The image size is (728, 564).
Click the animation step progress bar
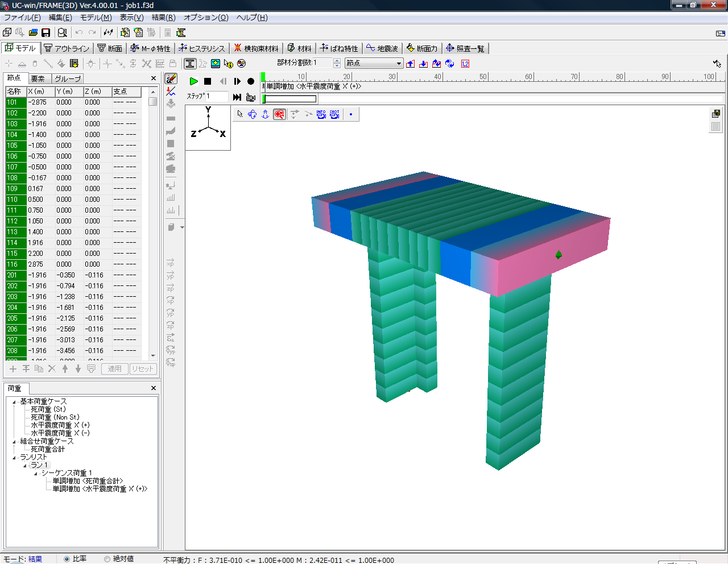tap(290, 99)
